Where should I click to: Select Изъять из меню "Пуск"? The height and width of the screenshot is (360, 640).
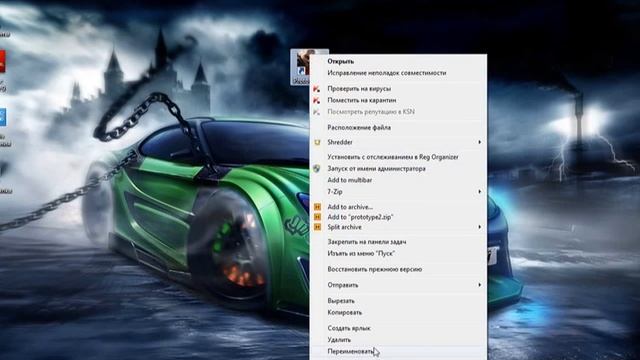[361, 253]
